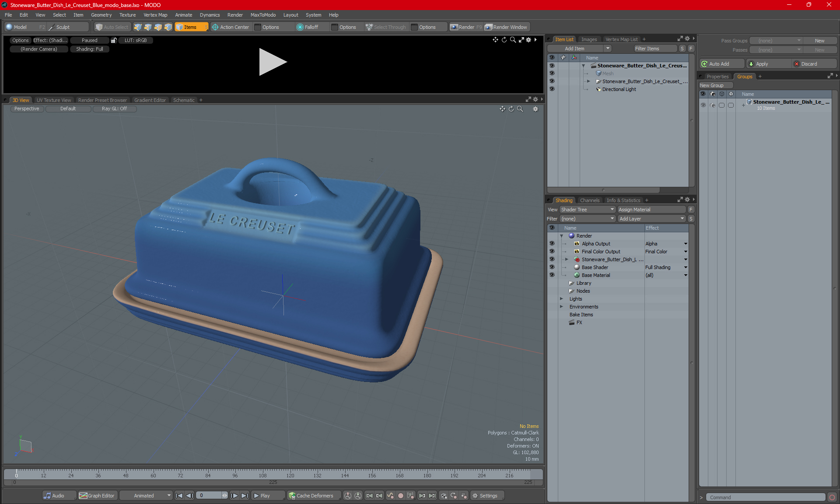Switch to Images tab

[x=589, y=39]
